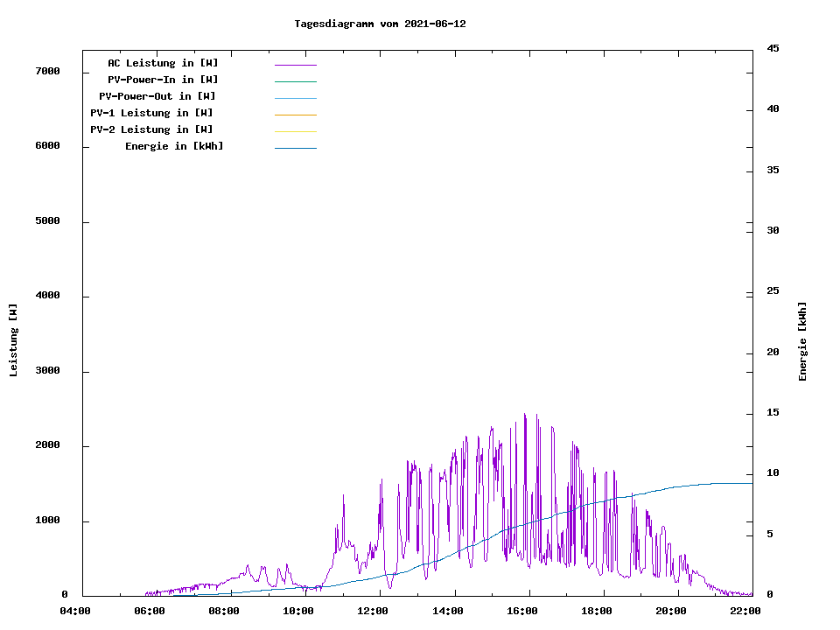The width and height of the screenshot is (840, 630).
Task: Click the 12:00 time axis tick label
Action: click(373, 611)
